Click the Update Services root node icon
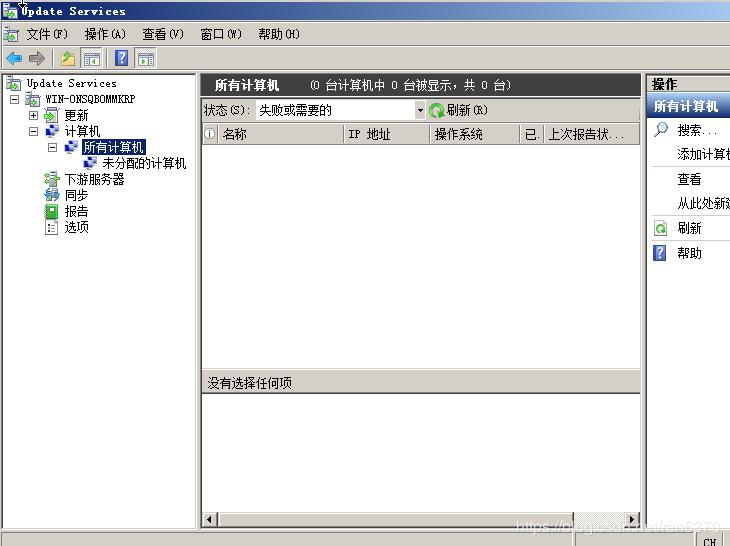This screenshot has height=546, width=730. click(14, 83)
